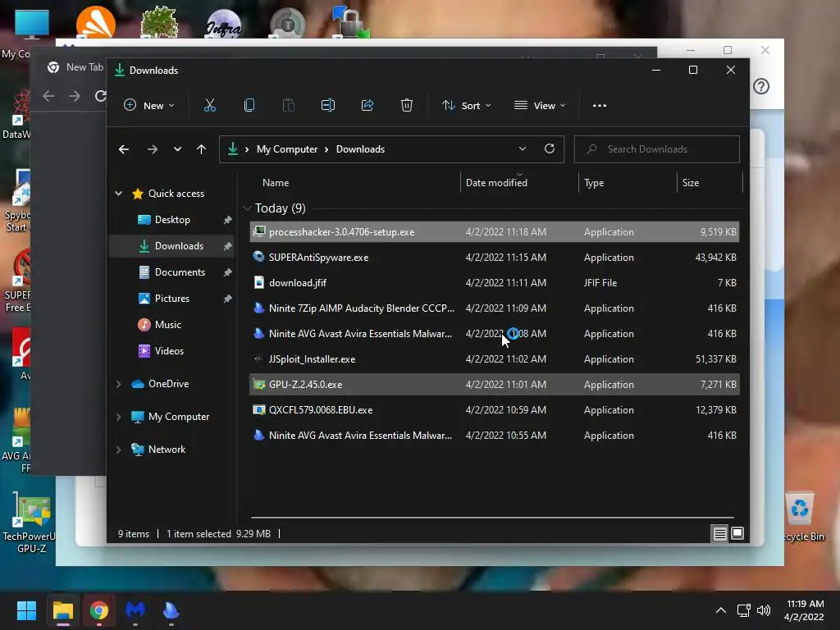Go back using the Explorer back arrow

(x=124, y=149)
